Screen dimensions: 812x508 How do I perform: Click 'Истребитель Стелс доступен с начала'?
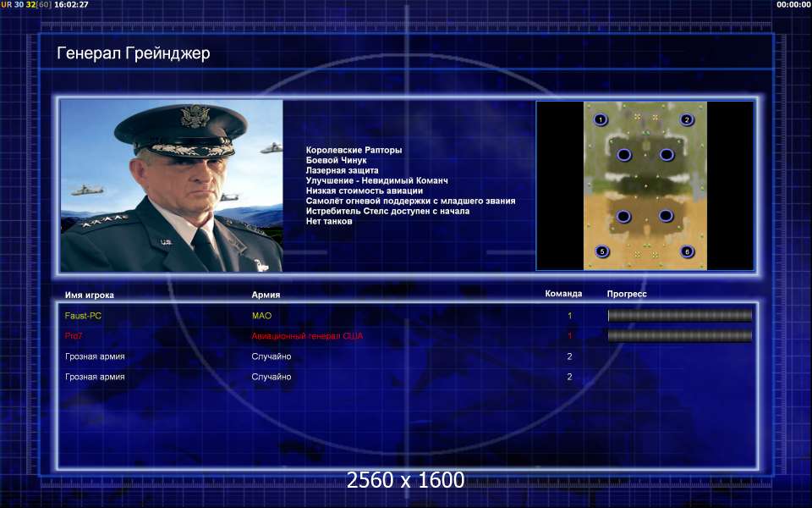click(387, 211)
